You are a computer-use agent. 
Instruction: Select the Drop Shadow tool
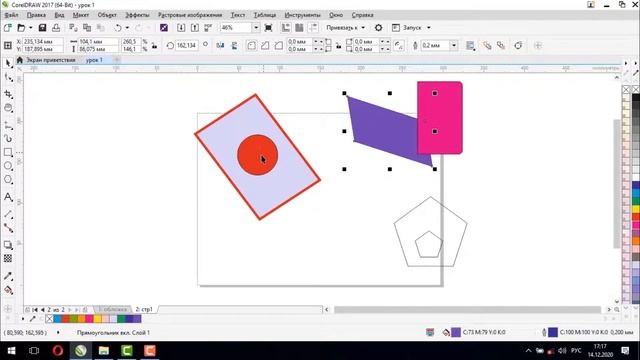click(8, 245)
